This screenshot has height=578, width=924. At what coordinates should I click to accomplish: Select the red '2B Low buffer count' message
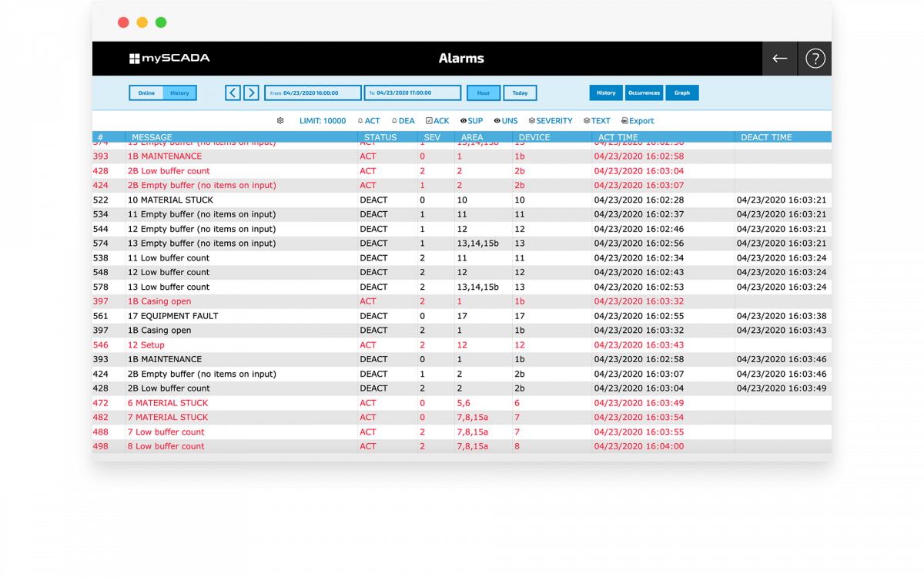169,171
